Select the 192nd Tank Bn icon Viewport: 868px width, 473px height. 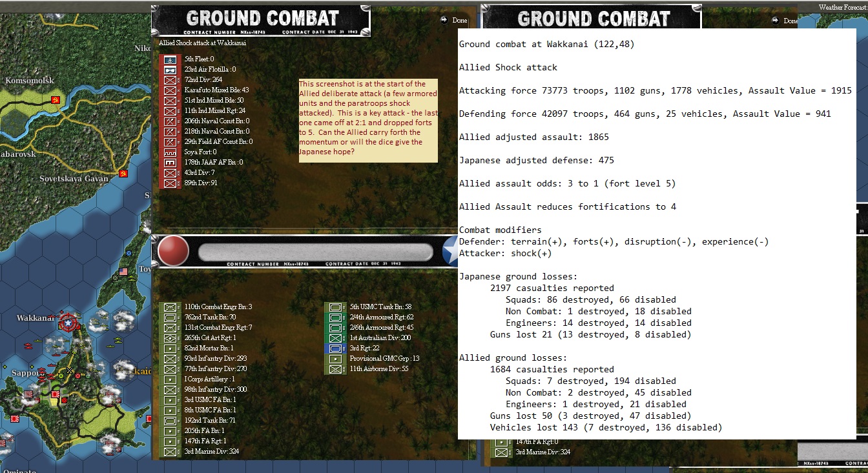(170, 421)
